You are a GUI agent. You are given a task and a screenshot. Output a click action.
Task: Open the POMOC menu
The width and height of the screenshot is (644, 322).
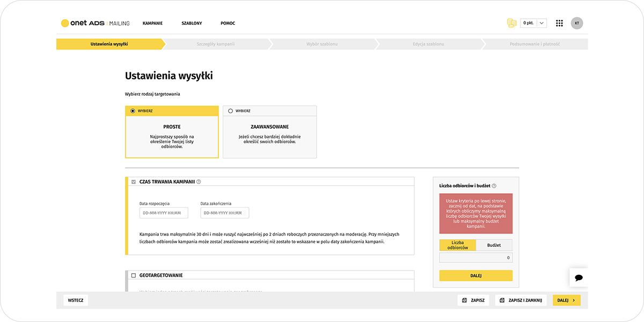point(228,23)
